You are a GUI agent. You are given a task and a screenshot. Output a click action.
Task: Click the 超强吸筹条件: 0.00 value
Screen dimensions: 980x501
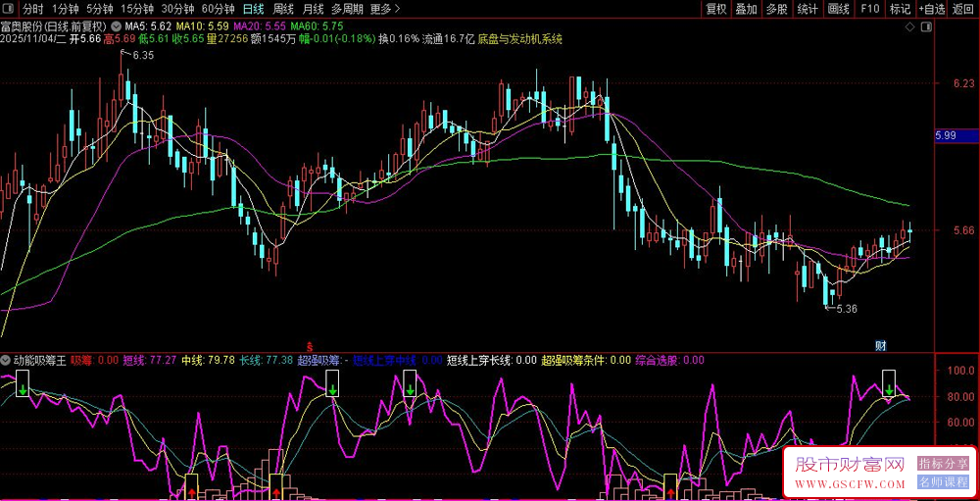(x=586, y=360)
